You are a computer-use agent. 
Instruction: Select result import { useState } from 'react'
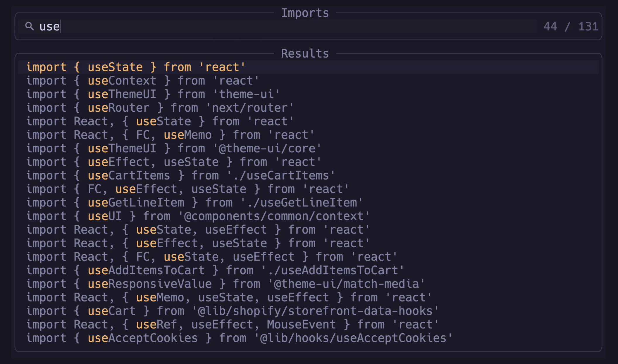(308, 67)
